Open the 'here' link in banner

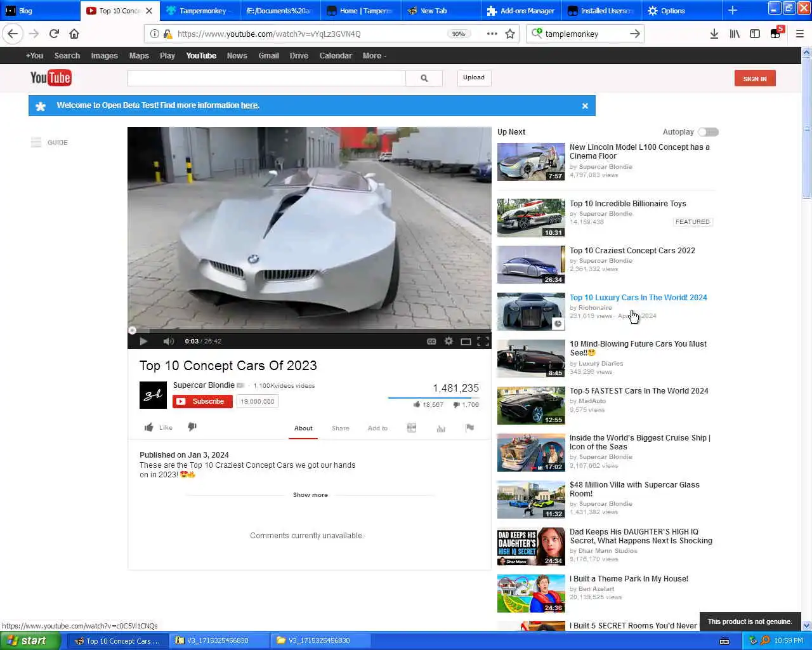pyautogui.click(x=249, y=105)
